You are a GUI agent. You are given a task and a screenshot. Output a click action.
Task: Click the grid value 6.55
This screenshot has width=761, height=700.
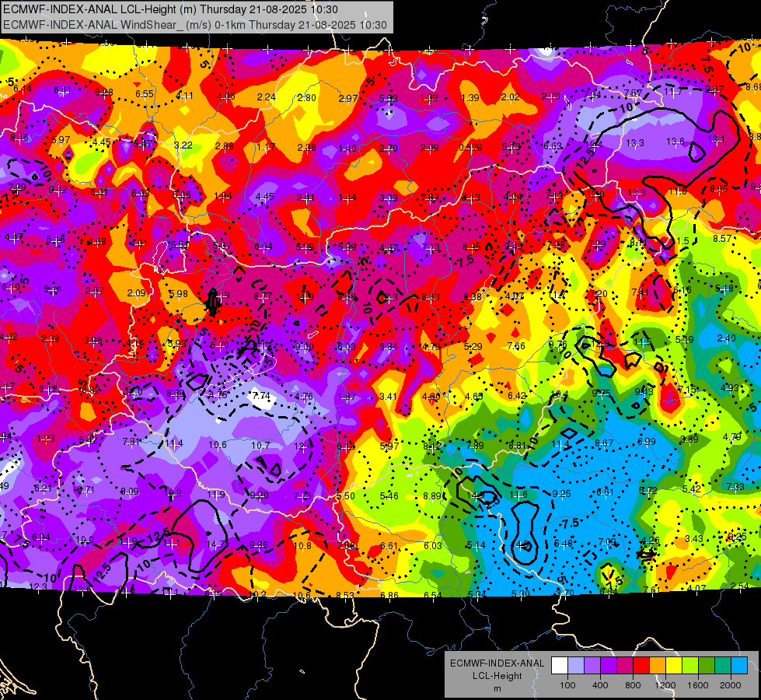click(x=144, y=94)
